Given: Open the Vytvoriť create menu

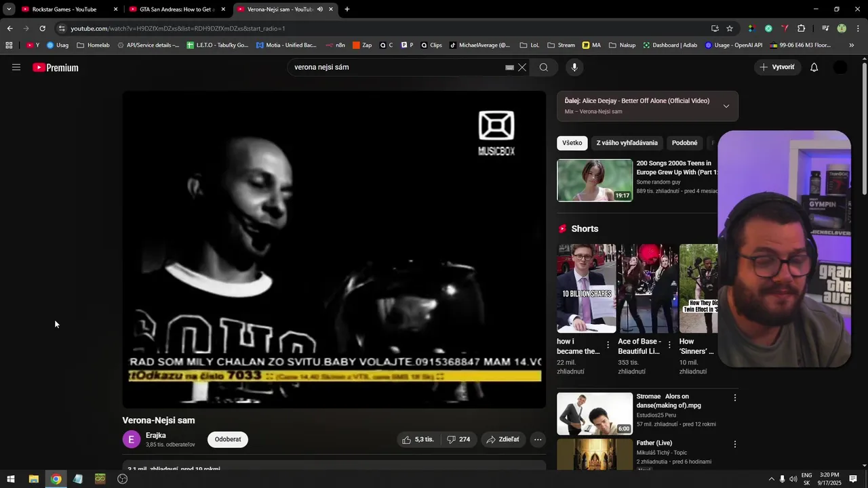Looking at the screenshot, I should tap(777, 67).
